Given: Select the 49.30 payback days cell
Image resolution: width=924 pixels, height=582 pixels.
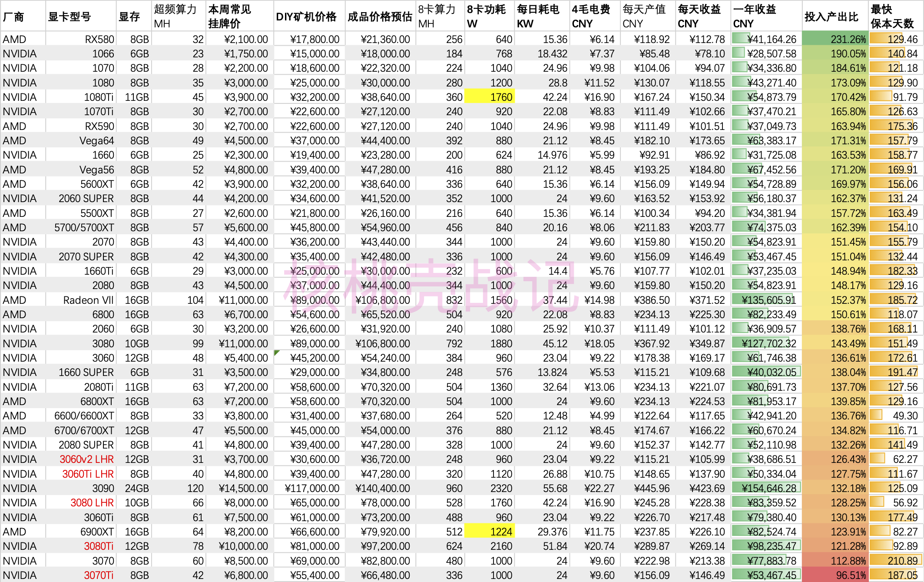Looking at the screenshot, I should [896, 416].
